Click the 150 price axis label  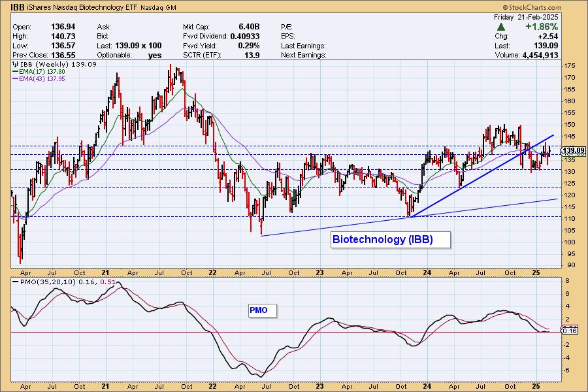pyautogui.click(x=570, y=125)
